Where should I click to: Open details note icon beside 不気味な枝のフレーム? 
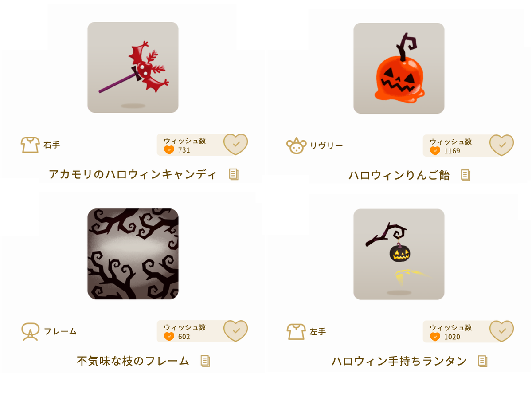tap(205, 361)
